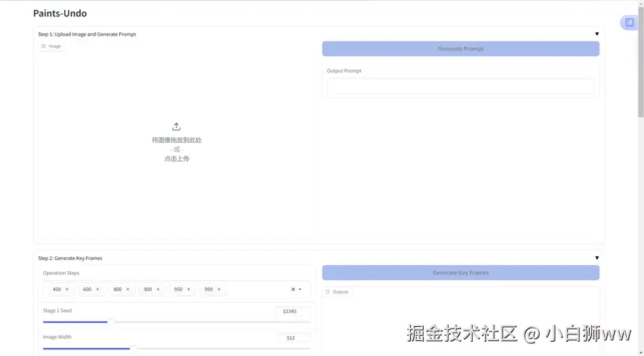
Task: Remove the 999 operation step chip
Action: tap(219, 290)
